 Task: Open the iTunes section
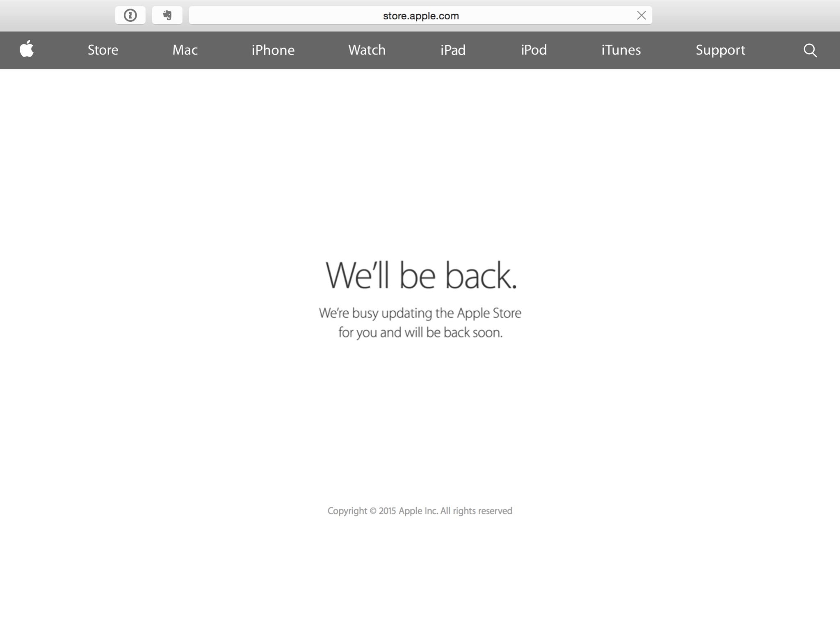click(621, 50)
